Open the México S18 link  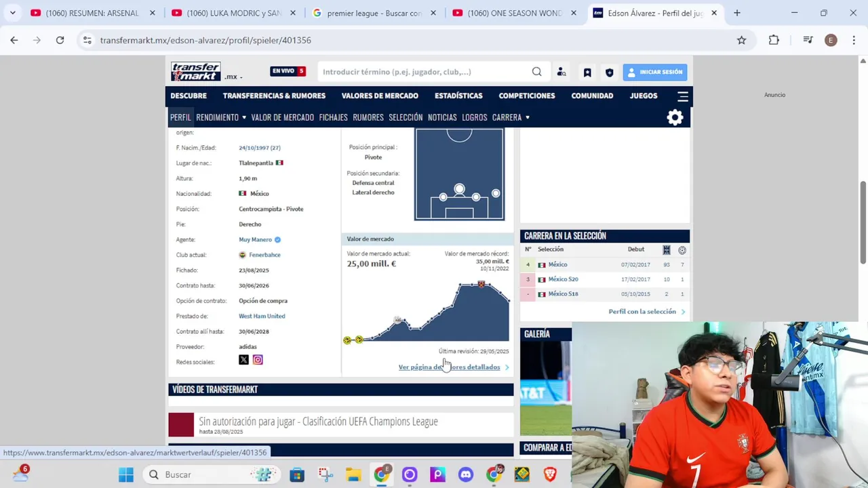(x=563, y=294)
